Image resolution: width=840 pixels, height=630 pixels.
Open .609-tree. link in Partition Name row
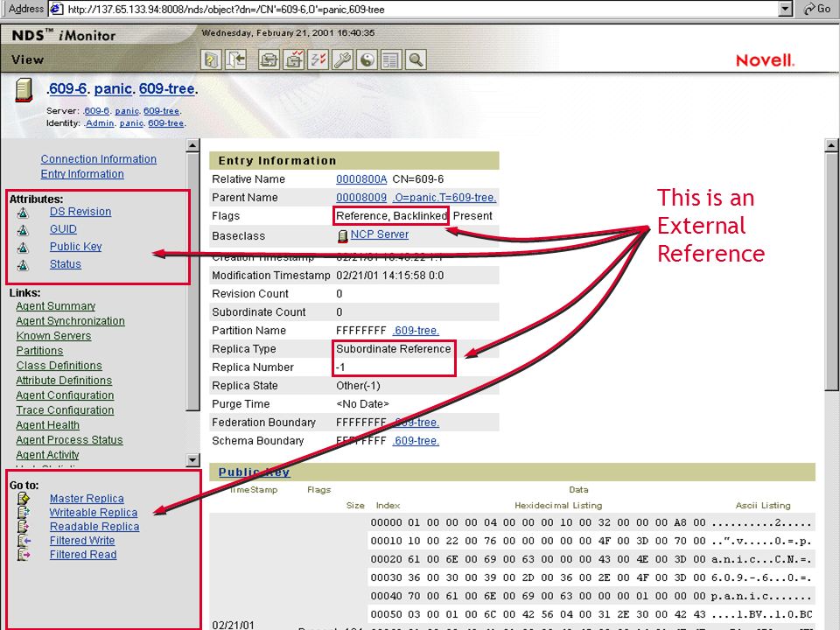416,331
